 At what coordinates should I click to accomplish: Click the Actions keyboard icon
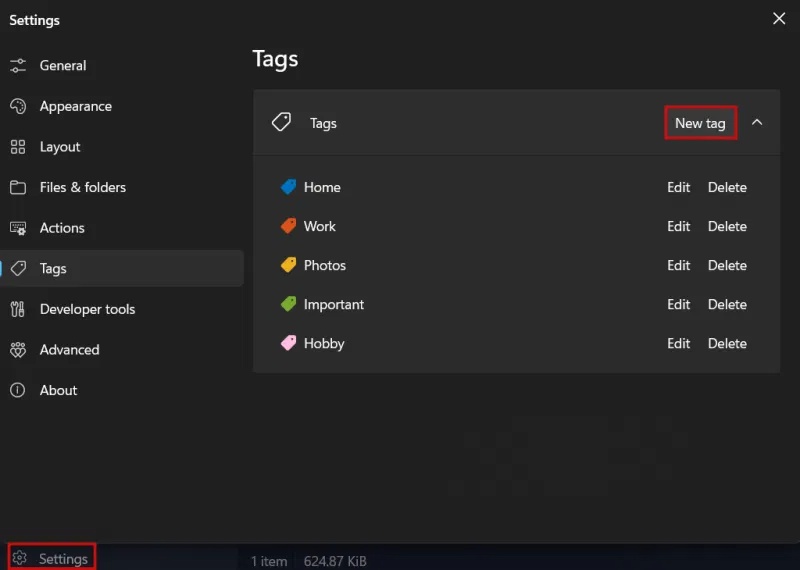coord(18,228)
